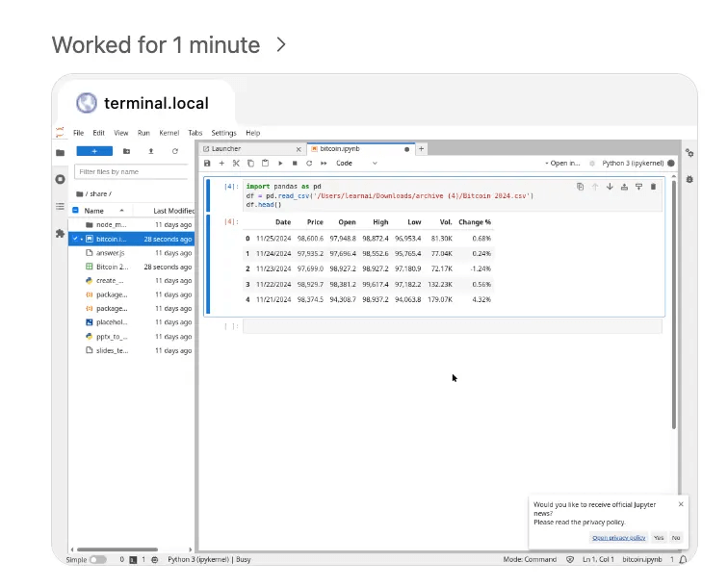Open the extension manager puzzle icon
The width and height of the screenshot is (728, 587).
tap(61, 234)
